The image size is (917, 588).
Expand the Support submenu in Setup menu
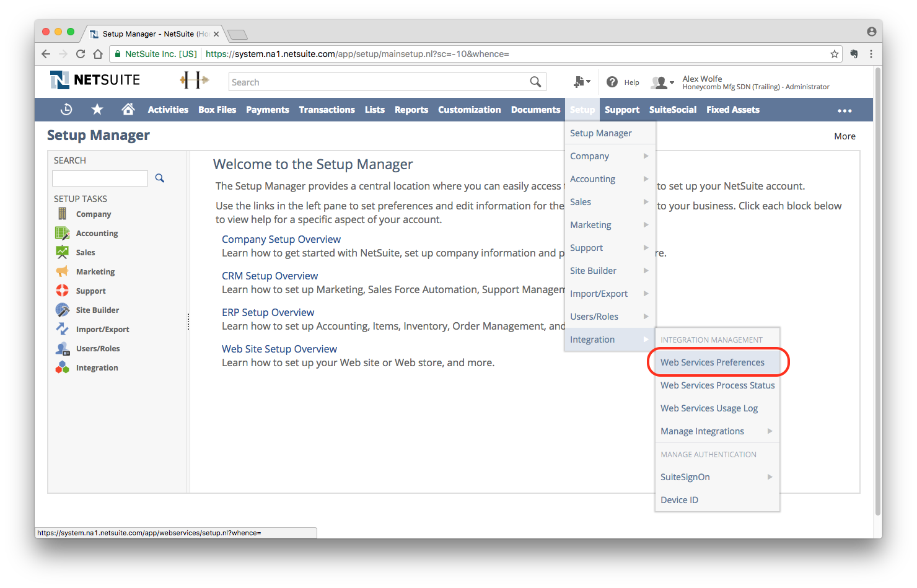coord(610,248)
